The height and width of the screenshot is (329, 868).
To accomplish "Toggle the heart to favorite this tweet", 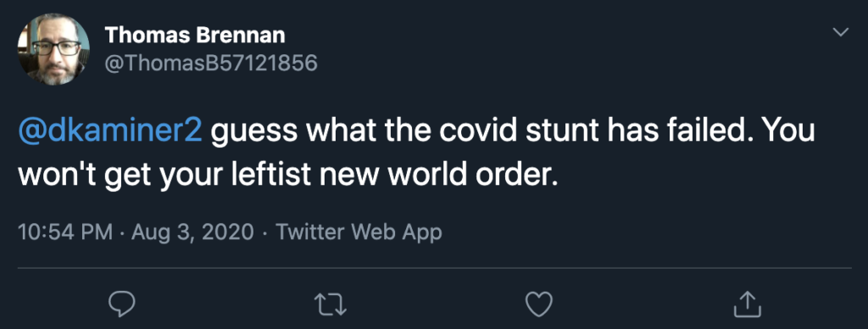I will 538,304.
